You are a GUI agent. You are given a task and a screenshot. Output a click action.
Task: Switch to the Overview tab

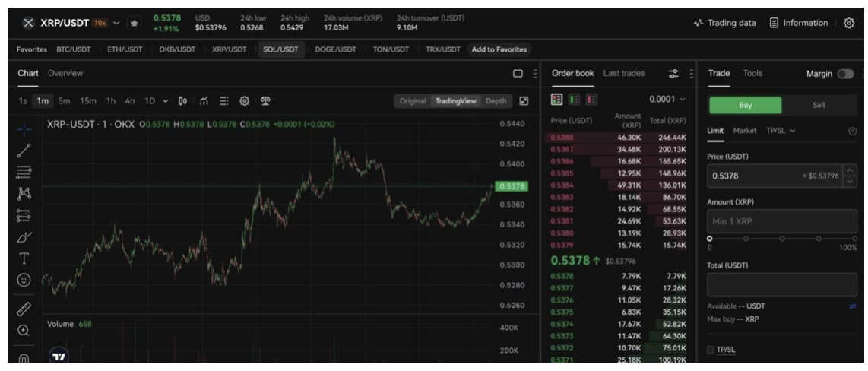pyautogui.click(x=65, y=73)
